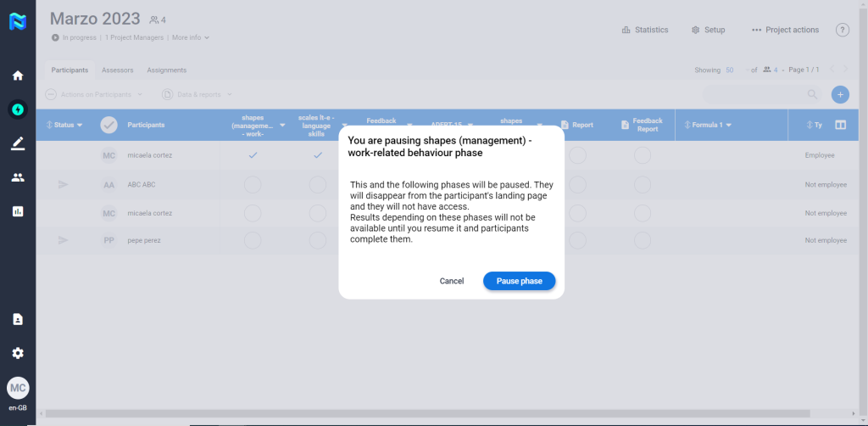This screenshot has width=868, height=426.
Task: Click the horizontal scrollbar at bottom
Action: [424, 413]
